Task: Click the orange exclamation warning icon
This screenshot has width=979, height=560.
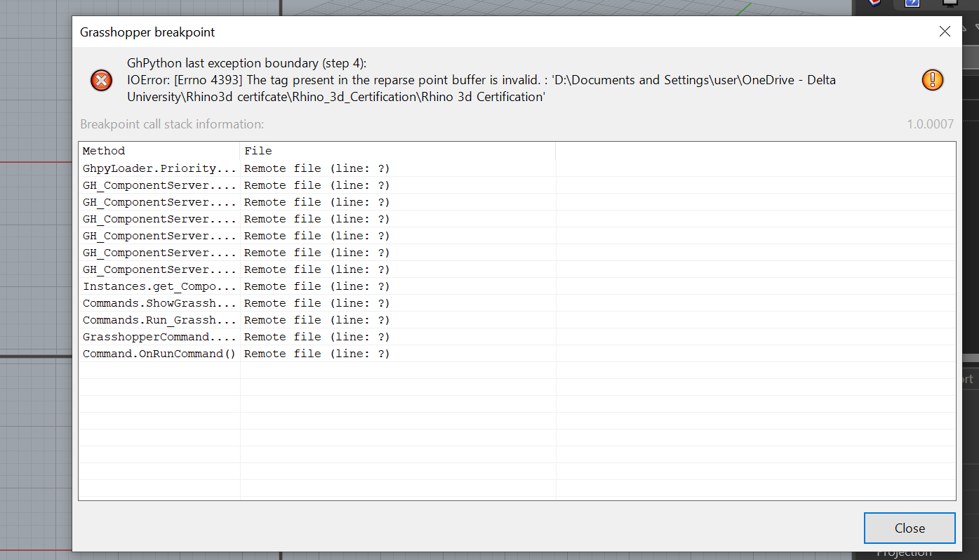Action: 933,80
